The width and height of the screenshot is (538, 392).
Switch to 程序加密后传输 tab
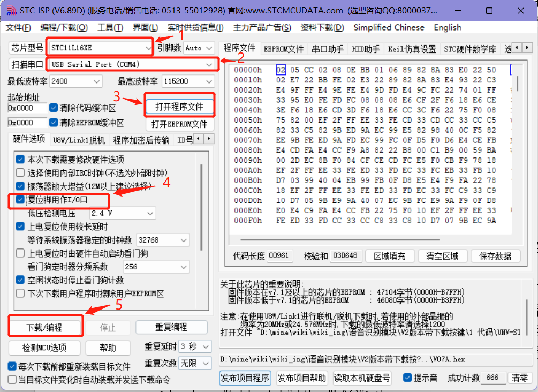(141, 140)
